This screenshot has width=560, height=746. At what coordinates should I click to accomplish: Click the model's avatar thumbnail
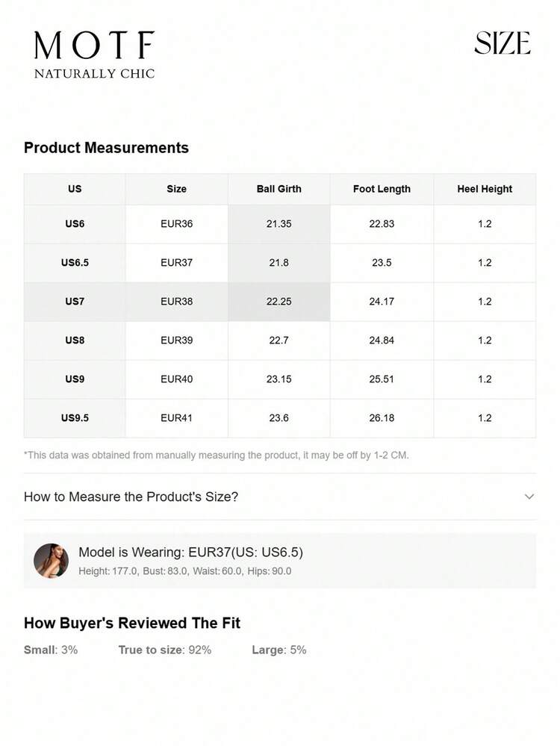[51, 561]
